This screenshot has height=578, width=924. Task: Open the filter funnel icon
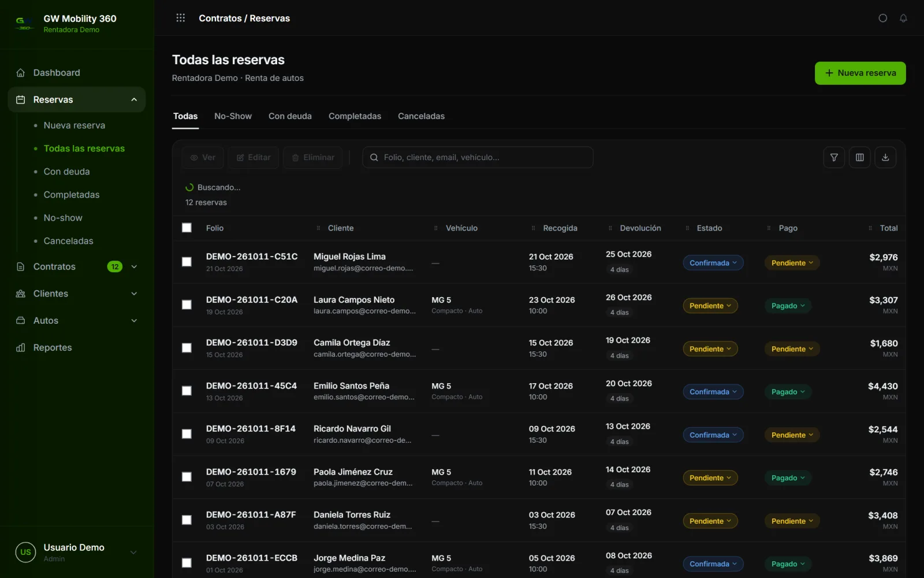point(834,157)
